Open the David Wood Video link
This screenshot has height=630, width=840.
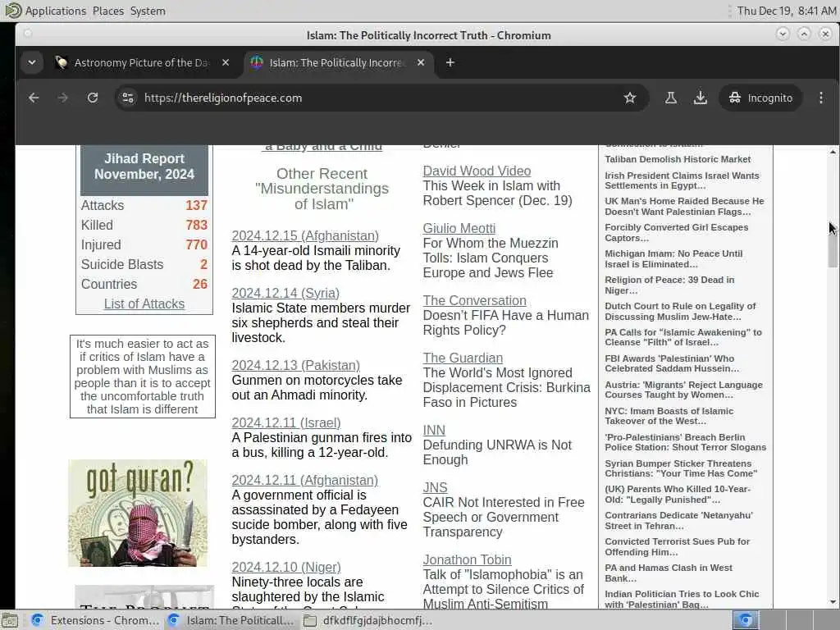point(477,171)
